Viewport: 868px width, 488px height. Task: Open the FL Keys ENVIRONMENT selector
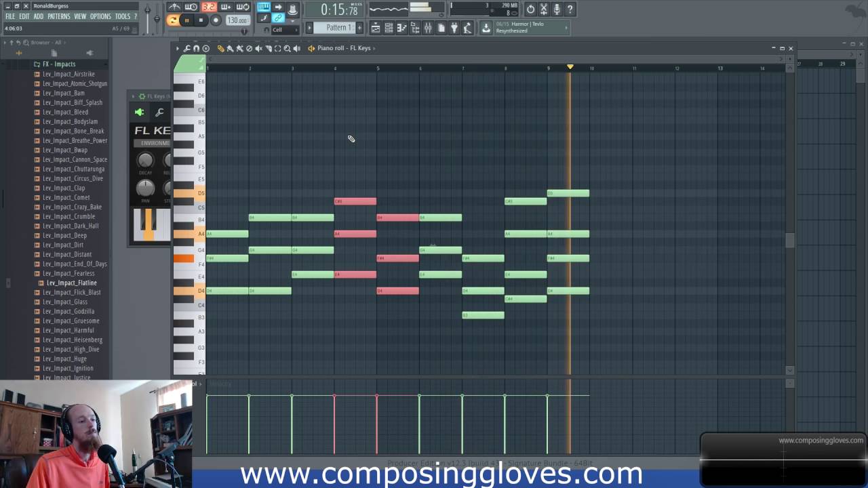[x=153, y=143]
